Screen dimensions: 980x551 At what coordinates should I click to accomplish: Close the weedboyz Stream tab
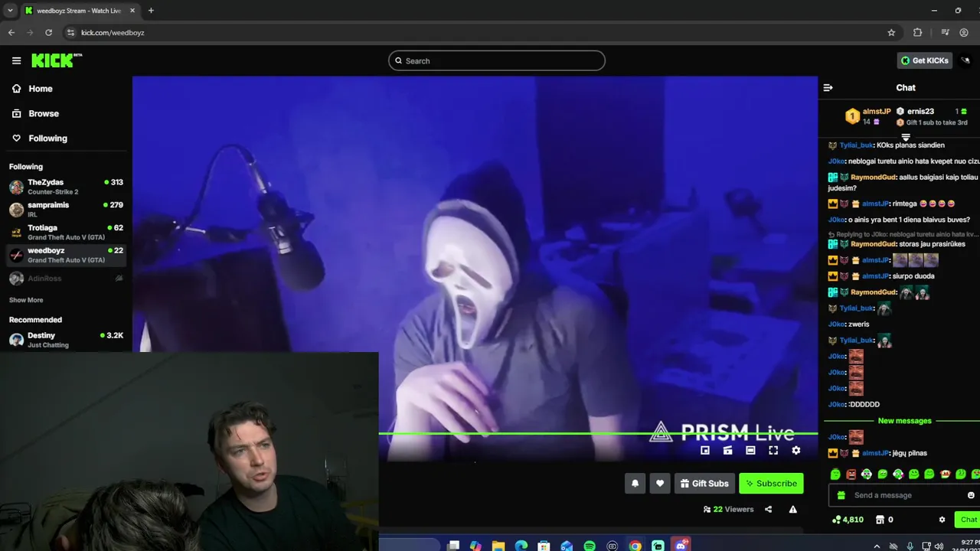click(132, 11)
